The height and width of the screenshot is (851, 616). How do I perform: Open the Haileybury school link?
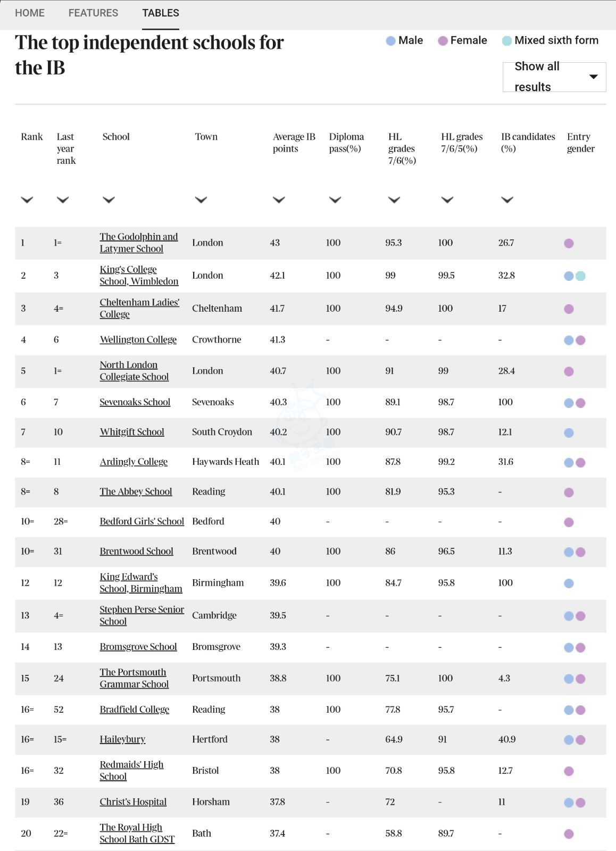[x=122, y=739]
